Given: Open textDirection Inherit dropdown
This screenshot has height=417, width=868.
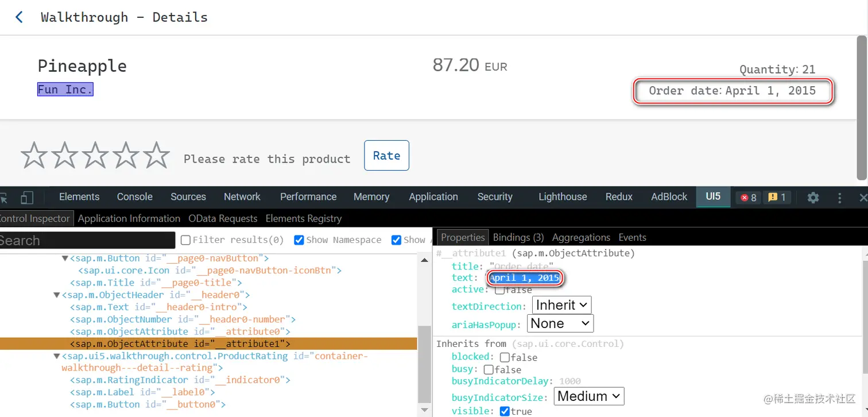Looking at the screenshot, I should pyautogui.click(x=561, y=305).
